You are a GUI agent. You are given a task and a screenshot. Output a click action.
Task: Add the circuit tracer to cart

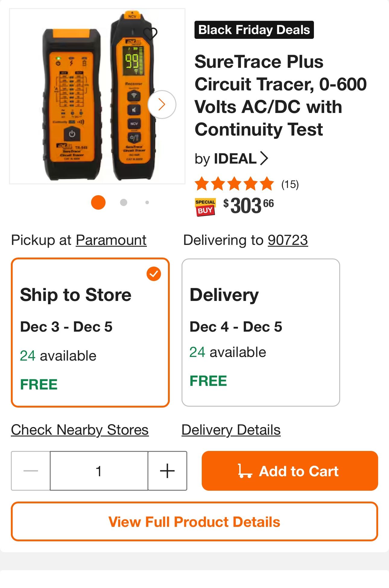click(289, 471)
